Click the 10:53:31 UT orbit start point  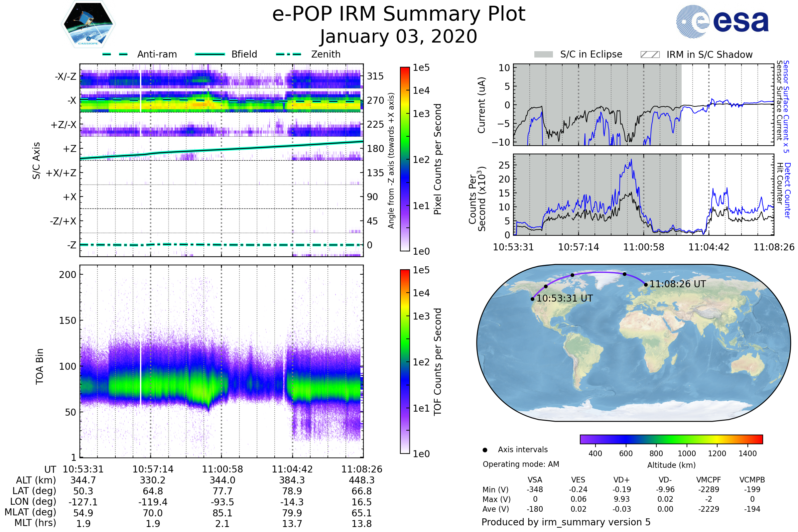coord(532,299)
